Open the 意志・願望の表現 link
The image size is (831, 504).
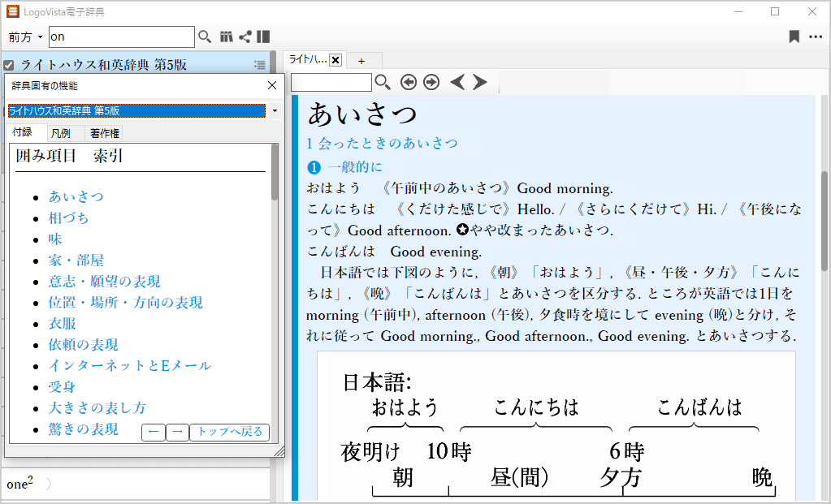click(105, 282)
